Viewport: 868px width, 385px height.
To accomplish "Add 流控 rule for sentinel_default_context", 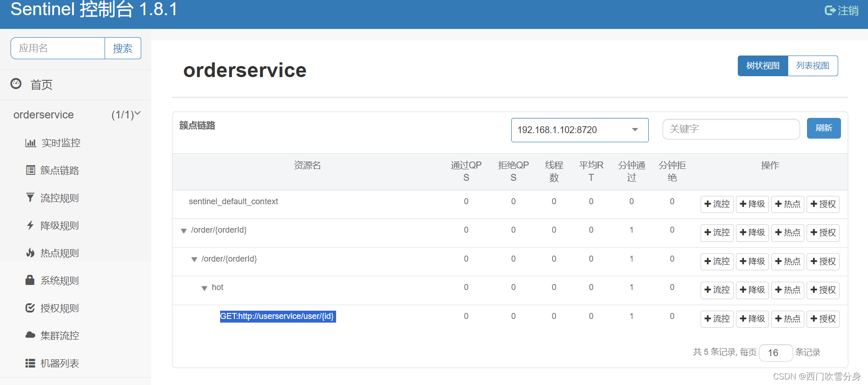I will (717, 204).
